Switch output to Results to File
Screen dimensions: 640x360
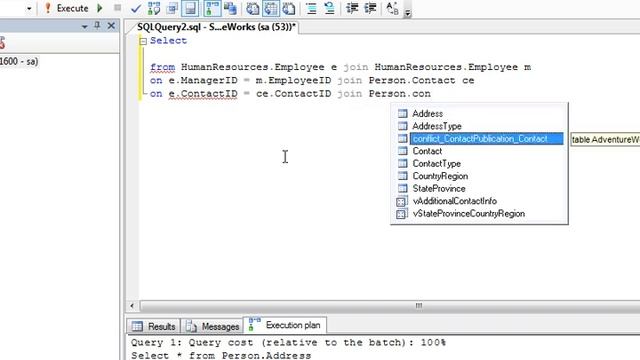289,8
